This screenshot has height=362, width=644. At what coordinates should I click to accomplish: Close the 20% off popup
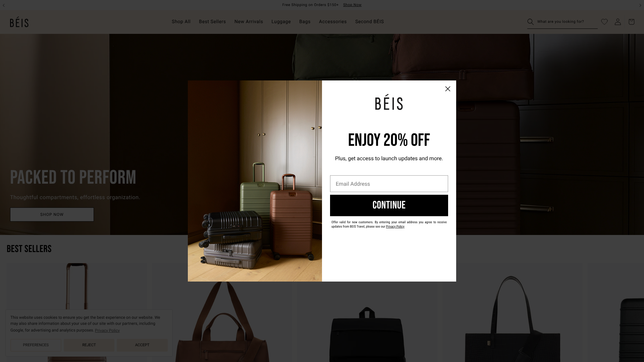click(448, 89)
